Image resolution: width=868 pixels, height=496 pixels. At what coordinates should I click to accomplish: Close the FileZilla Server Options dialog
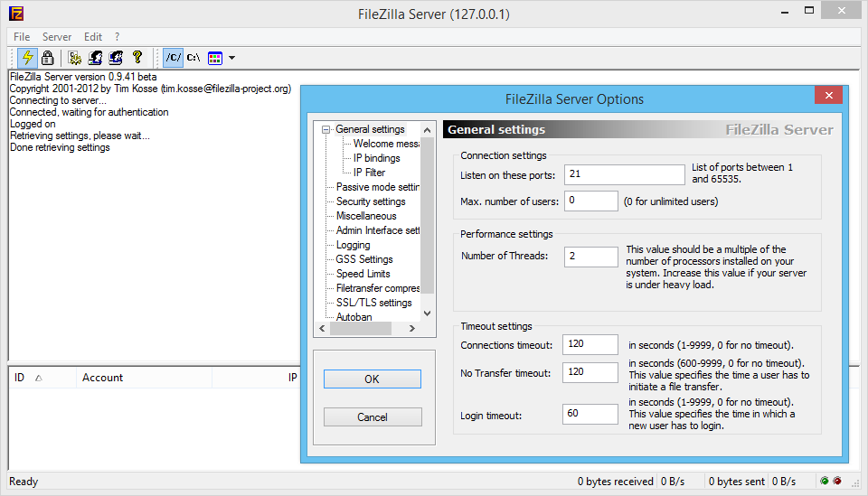829,95
